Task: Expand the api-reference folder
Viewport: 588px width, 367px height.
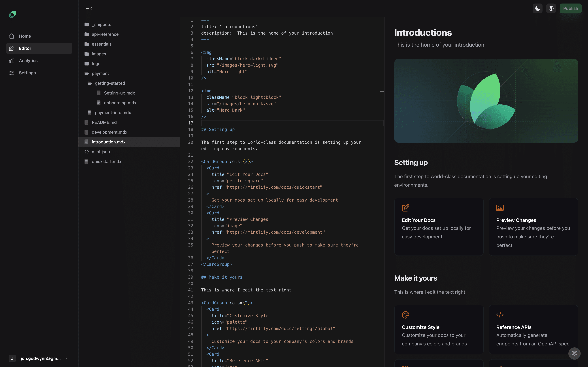Action: [105, 34]
